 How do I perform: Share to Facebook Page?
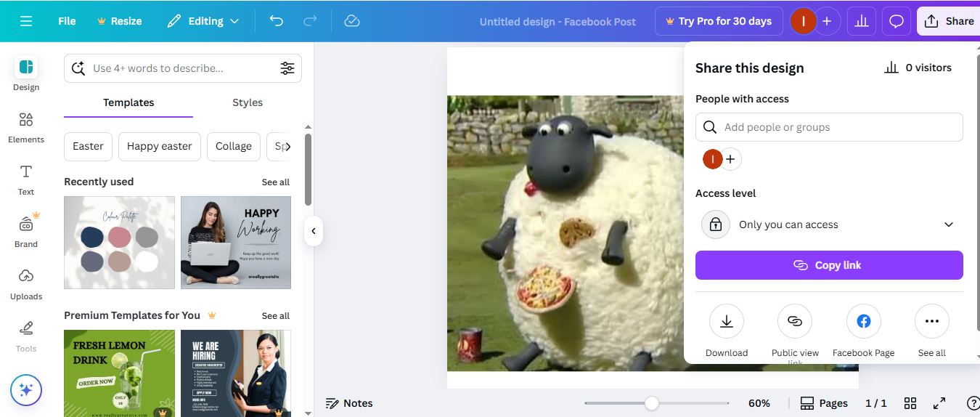[864, 331]
